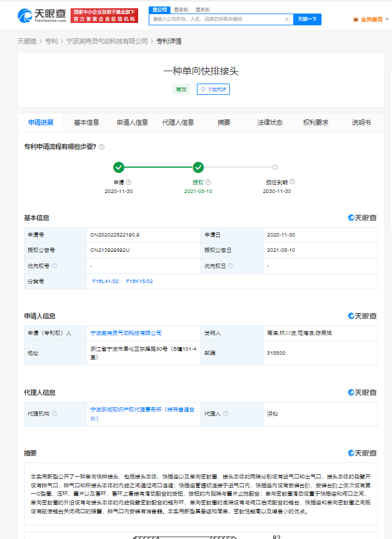Screen dimensions: 392x539
Task: Click help icon next to 优先权号
Action: tap(54, 266)
